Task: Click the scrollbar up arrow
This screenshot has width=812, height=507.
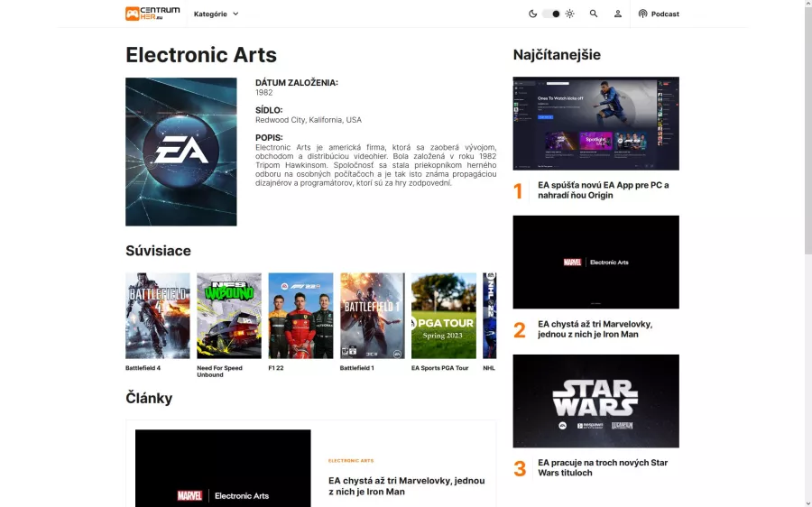Action: click(807, 4)
